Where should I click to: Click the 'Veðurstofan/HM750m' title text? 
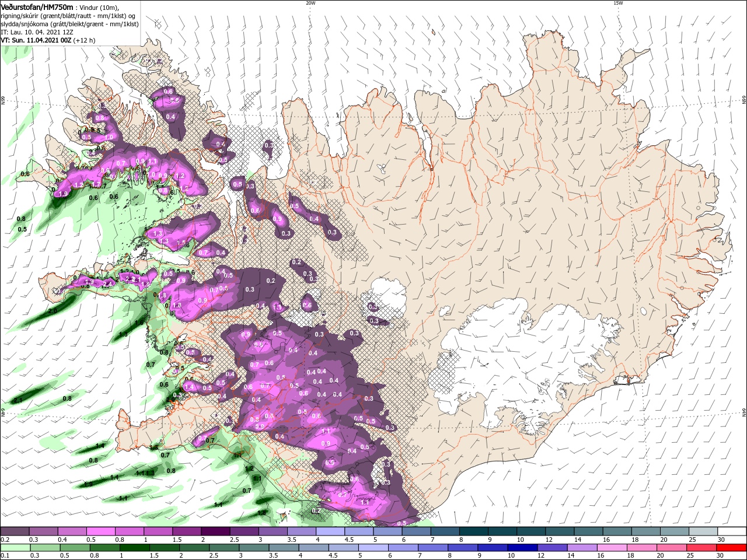[x=37, y=7]
